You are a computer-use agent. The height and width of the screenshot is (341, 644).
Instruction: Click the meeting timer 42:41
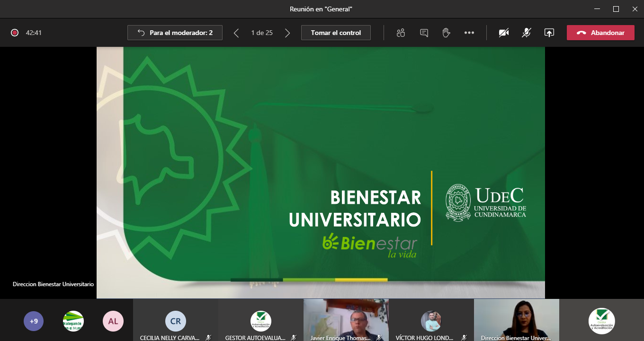pyautogui.click(x=34, y=33)
